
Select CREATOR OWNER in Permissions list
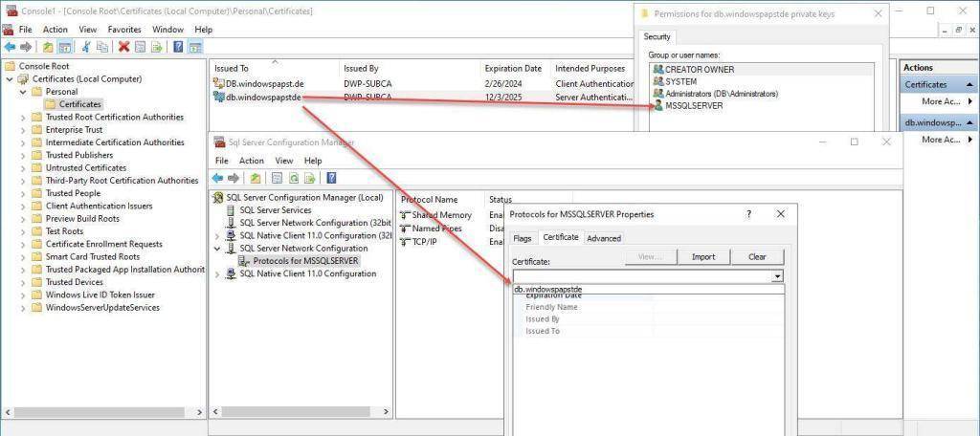click(x=700, y=70)
